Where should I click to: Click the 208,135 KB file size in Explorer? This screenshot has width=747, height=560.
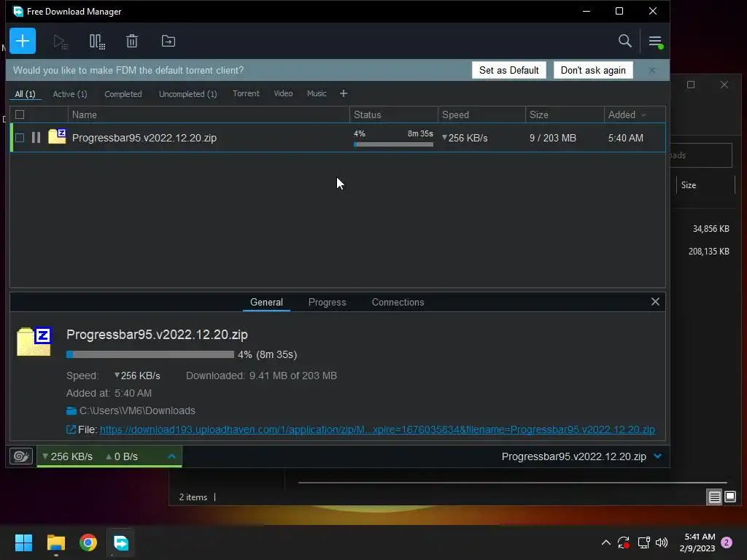click(708, 252)
